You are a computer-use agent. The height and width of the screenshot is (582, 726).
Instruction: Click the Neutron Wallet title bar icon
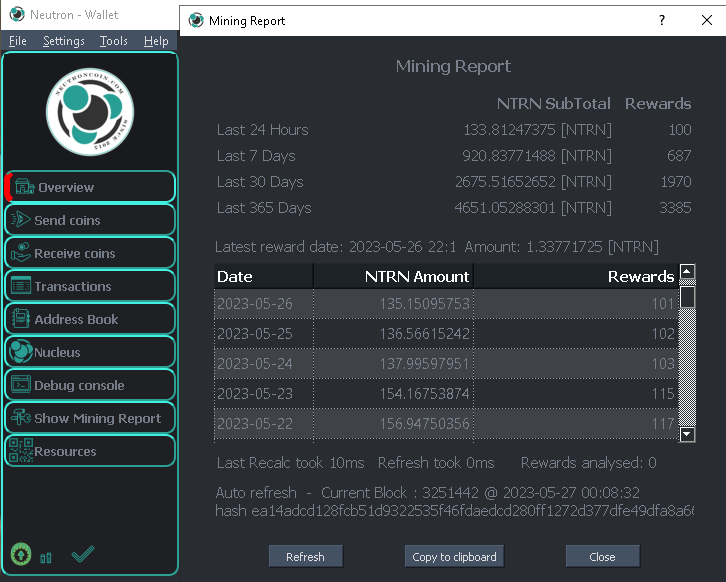pos(17,14)
